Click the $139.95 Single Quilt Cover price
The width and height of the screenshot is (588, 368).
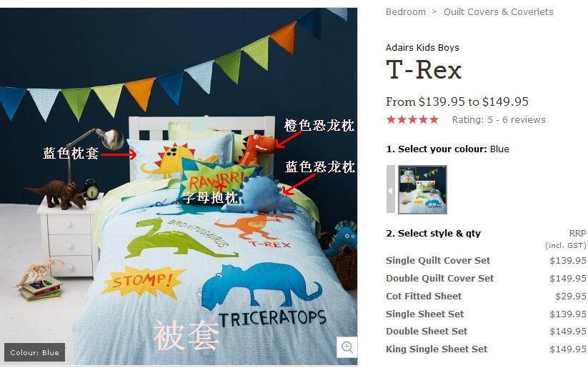pos(568,260)
